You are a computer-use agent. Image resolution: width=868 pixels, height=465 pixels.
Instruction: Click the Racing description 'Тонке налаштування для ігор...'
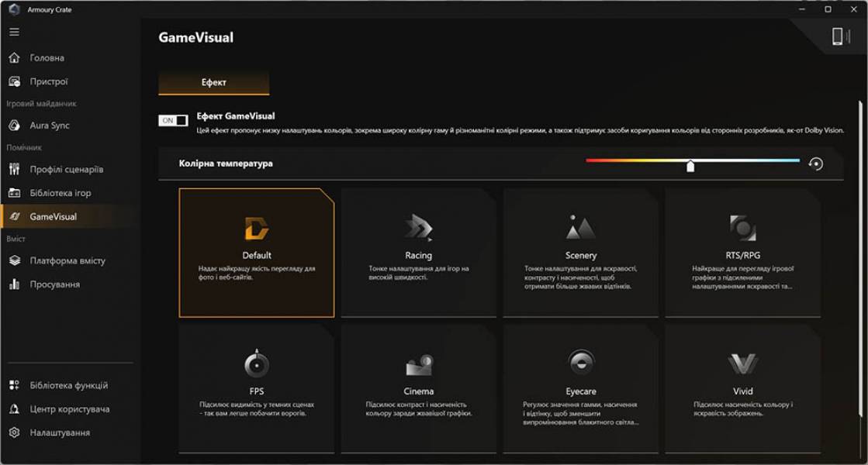(419, 273)
